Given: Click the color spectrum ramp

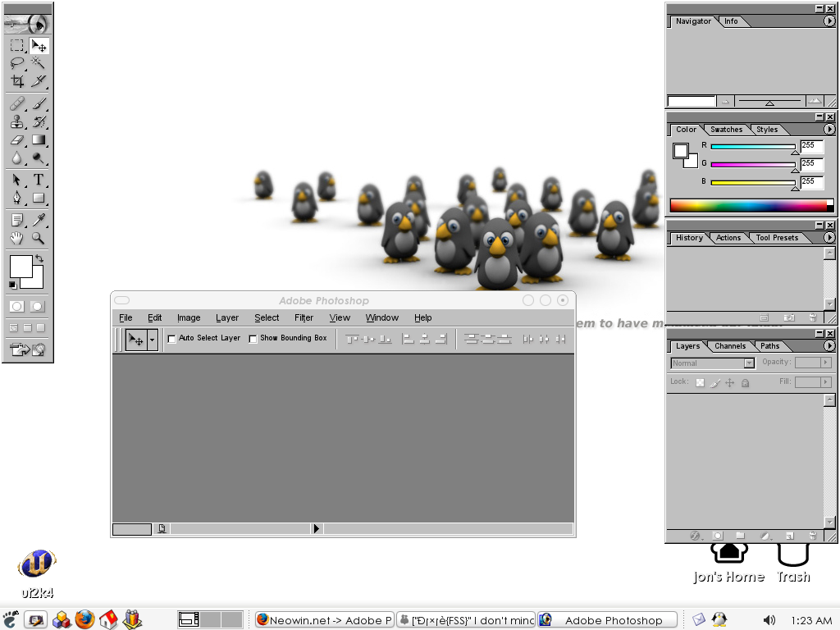Looking at the screenshot, I should click(751, 206).
